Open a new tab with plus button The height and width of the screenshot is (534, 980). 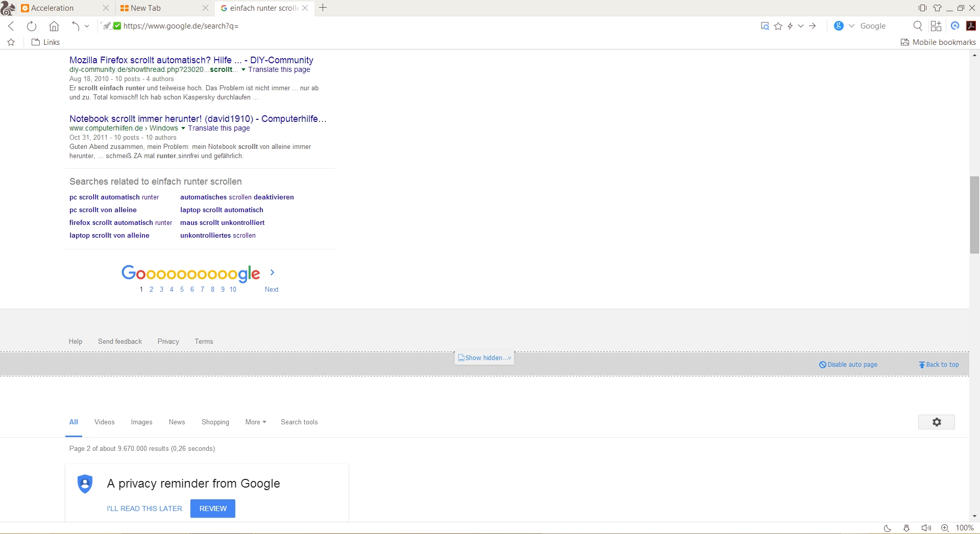tap(323, 8)
